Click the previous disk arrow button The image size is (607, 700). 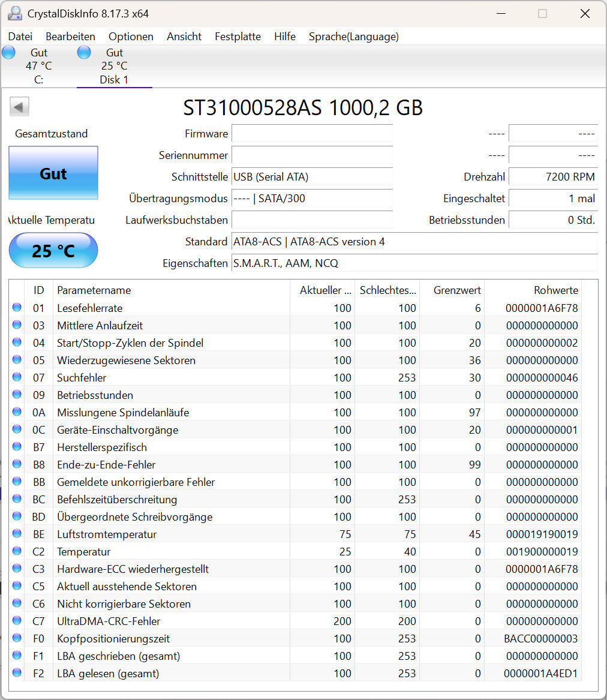[x=19, y=107]
